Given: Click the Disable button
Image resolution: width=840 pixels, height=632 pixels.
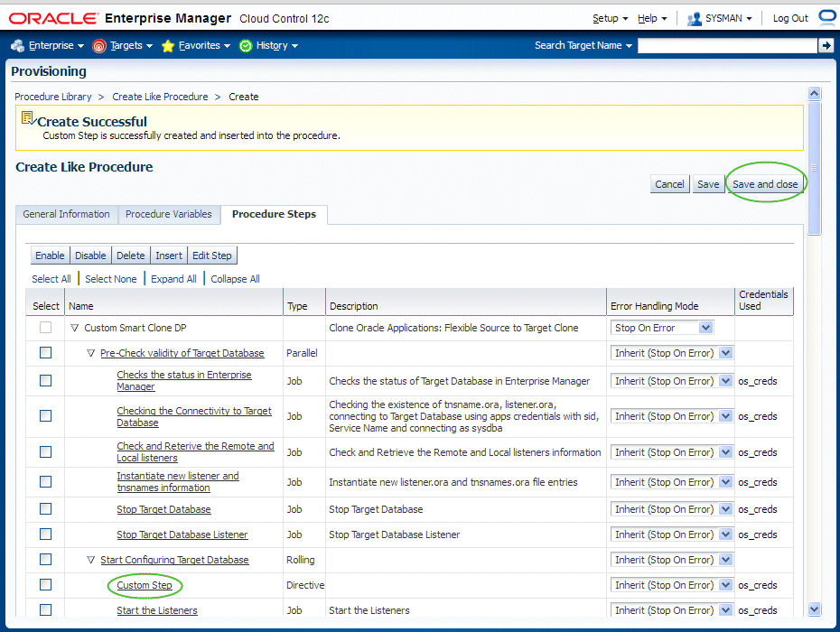Looking at the screenshot, I should [90, 256].
